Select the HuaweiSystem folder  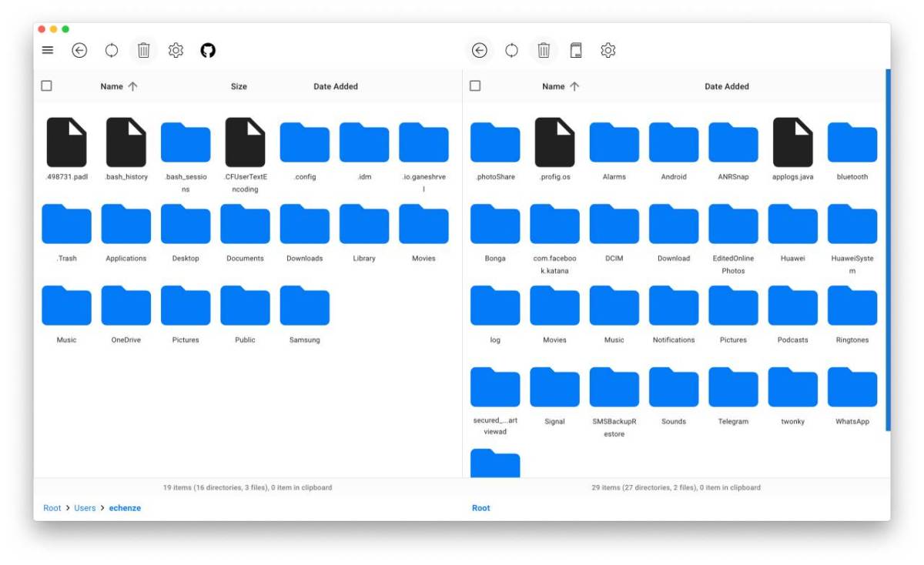coord(852,238)
